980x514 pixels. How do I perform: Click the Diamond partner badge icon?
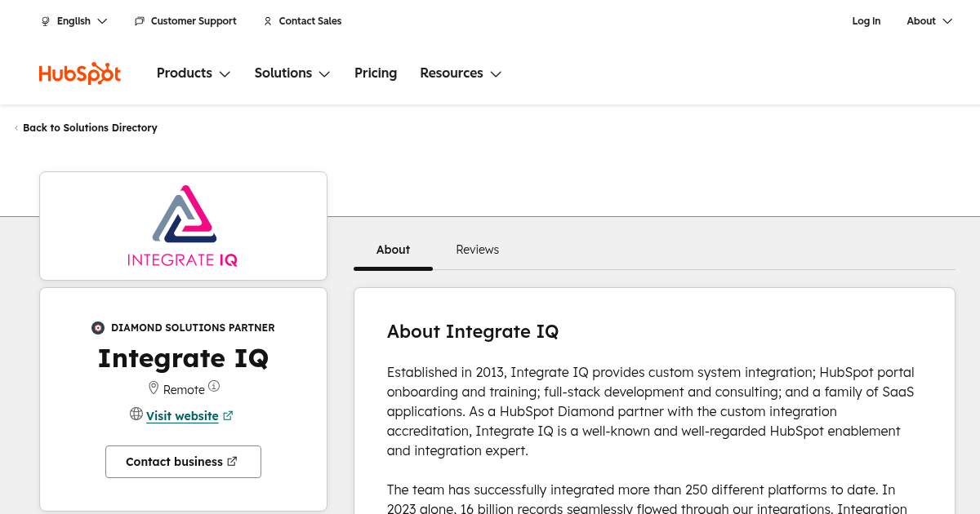(x=98, y=328)
